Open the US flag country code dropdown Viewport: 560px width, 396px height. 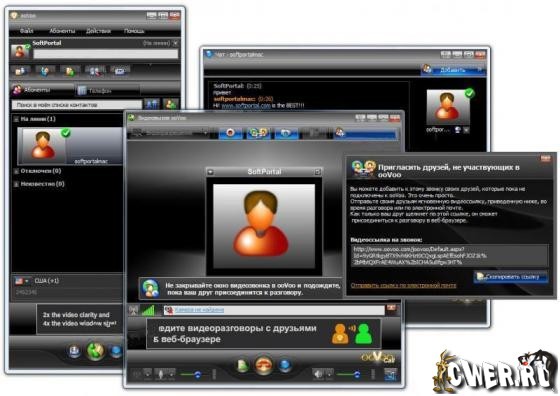pyautogui.click(x=22, y=281)
